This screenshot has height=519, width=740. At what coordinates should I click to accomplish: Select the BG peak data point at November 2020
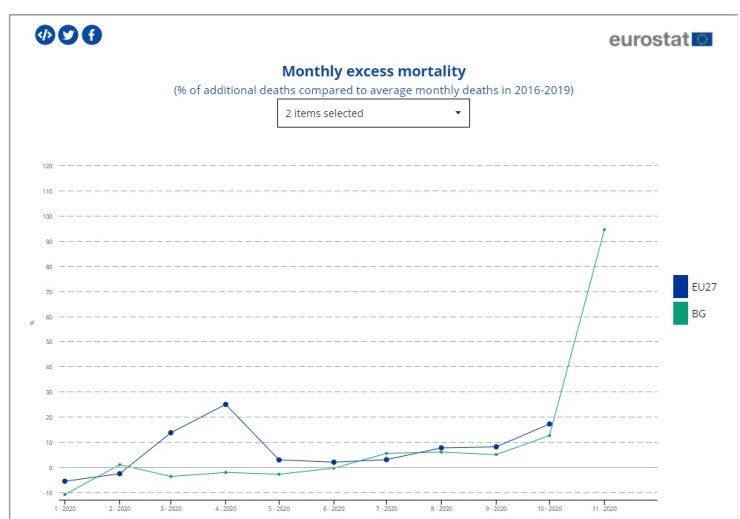(603, 230)
